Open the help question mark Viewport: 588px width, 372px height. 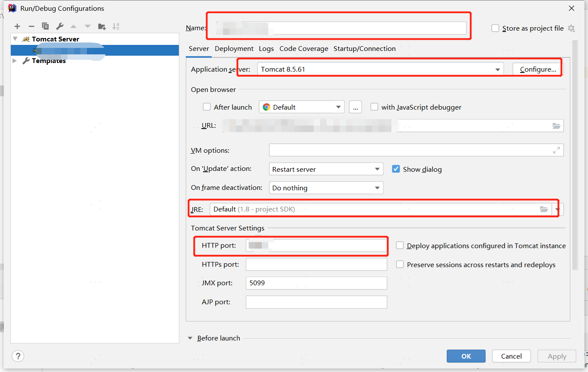18,356
